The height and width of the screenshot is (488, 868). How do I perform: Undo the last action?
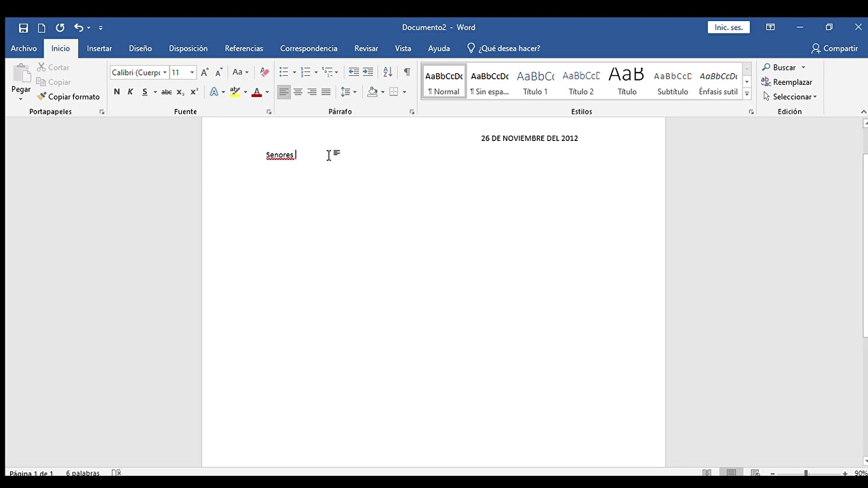point(78,28)
